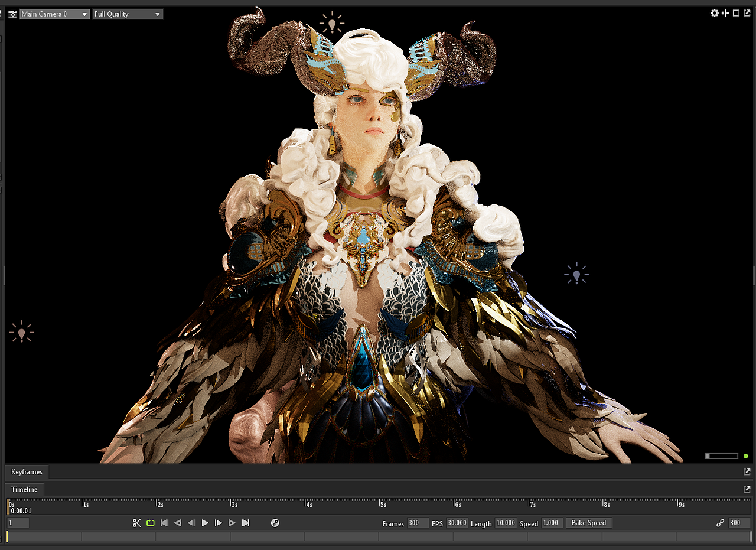Toggle the green loop playback button
Image resolution: width=756 pixels, height=550 pixels.
pyautogui.click(x=151, y=523)
